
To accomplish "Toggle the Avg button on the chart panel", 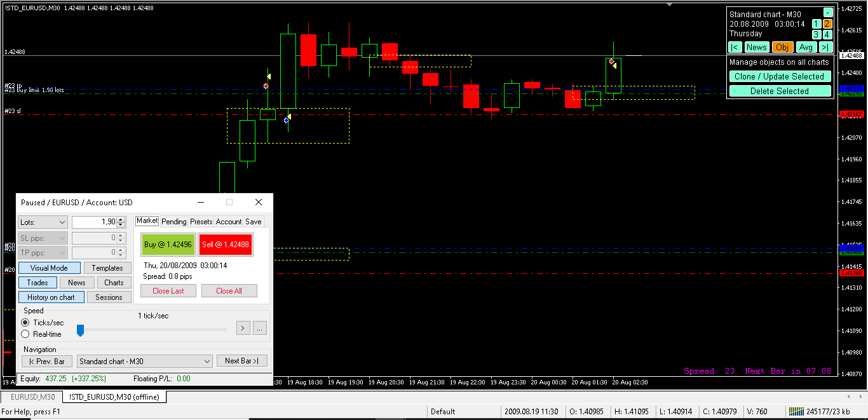I will pyautogui.click(x=806, y=47).
